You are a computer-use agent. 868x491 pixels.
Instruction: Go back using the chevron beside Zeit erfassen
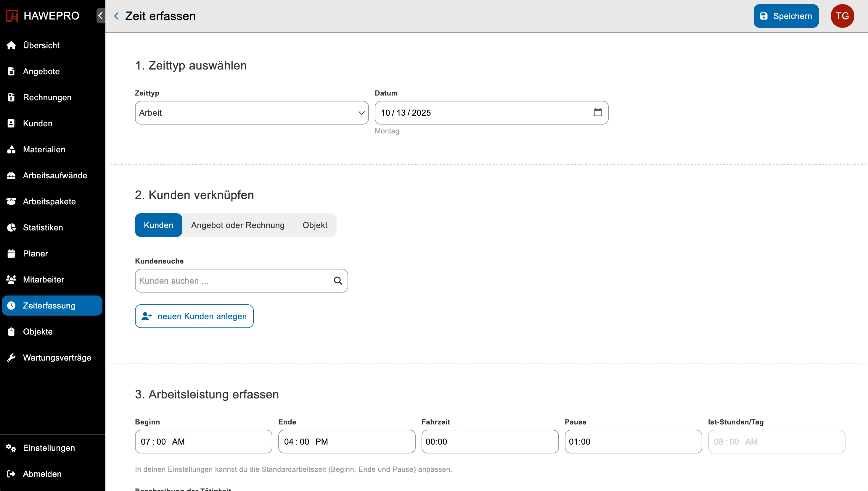pyautogui.click(x=116, y=16)
